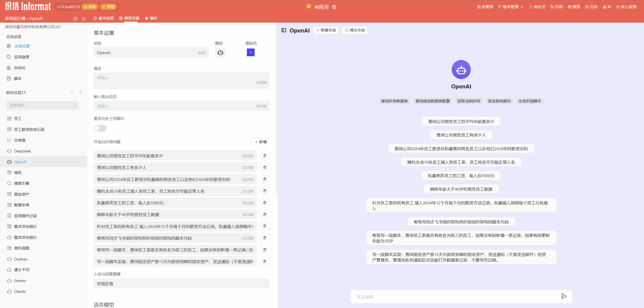Open 自动化 settings in the left sidebar
This screenshot has width=644, height=308.
coord(20,68)
